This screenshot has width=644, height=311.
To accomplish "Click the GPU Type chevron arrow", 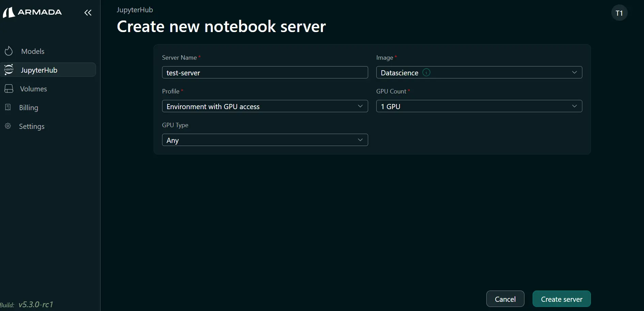I will (x=360, y=140).
